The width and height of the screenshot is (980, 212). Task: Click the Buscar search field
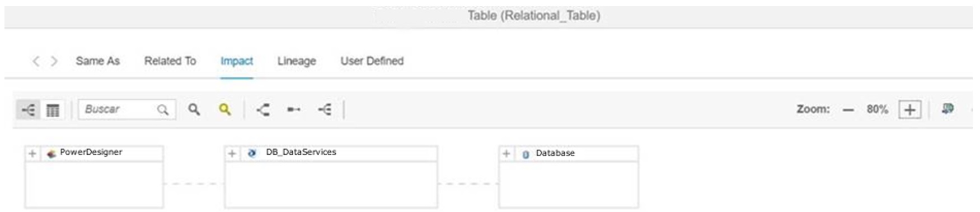click(127, 109)
